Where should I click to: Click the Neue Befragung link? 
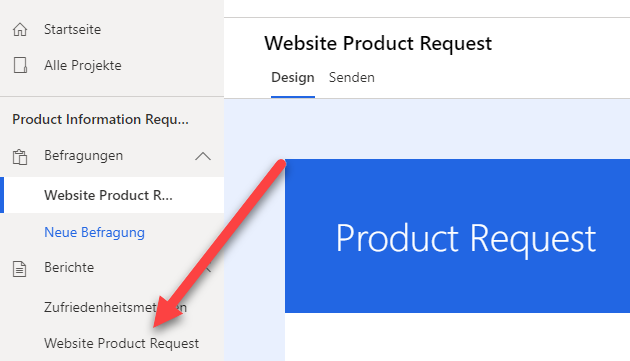(x=94, y=232)
